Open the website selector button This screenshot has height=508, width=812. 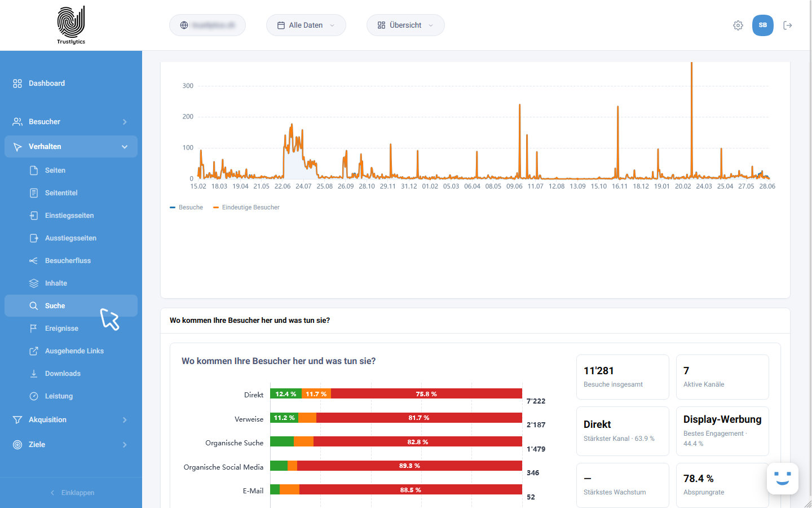pos(208,25)
